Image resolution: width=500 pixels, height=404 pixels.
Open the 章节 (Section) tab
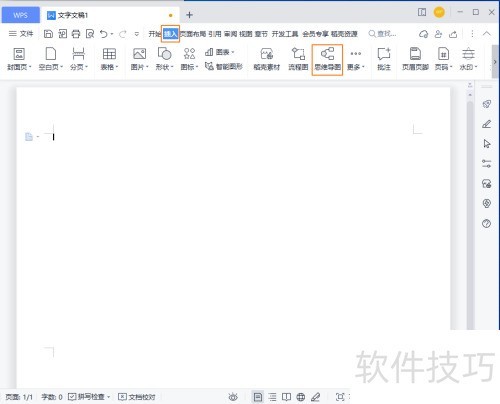click(261, 34)
